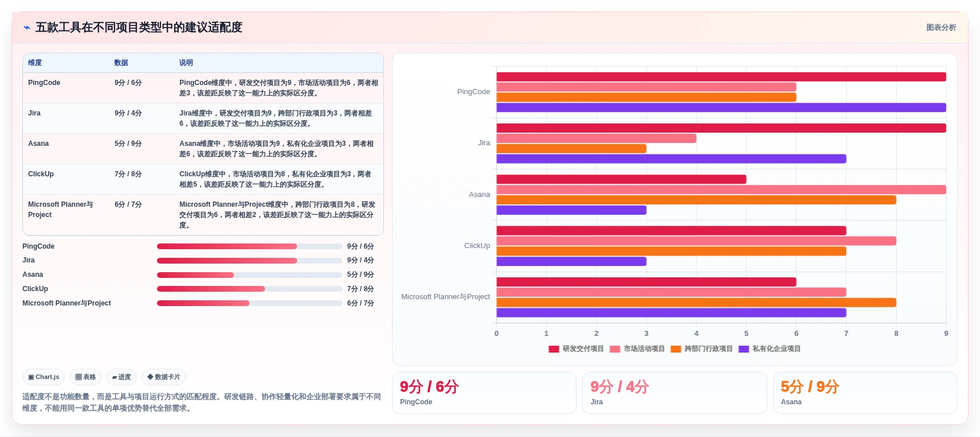Click PingCode's red 研发交付 chart bar
The image size is (980, 437).
[x=721, y=77]
